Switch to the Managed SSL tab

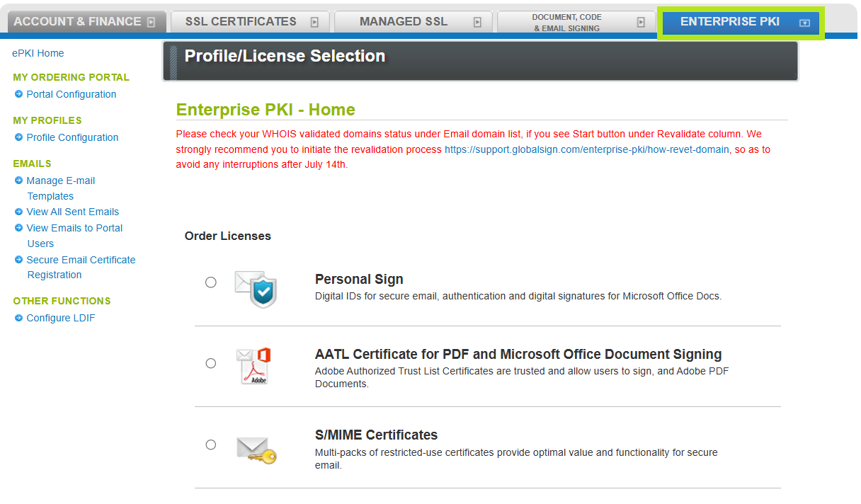tap(404, 22)
